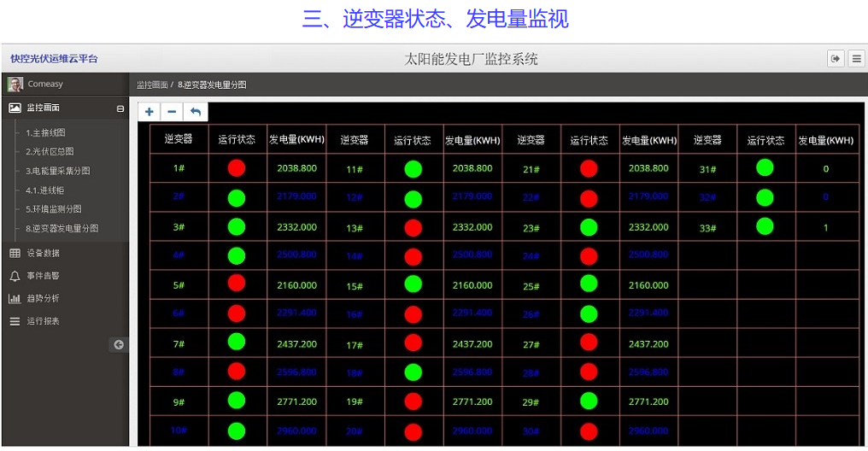This screenshot has height=451, width=868.
Task: Click 2332.000 value in 3# row
Action: click(296, 227)
